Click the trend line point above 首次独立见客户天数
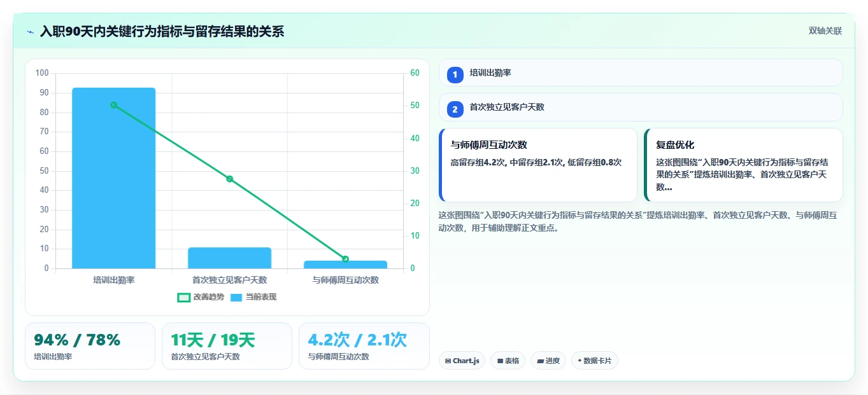This screenshot has height=395, width=868. pos(229,179)
